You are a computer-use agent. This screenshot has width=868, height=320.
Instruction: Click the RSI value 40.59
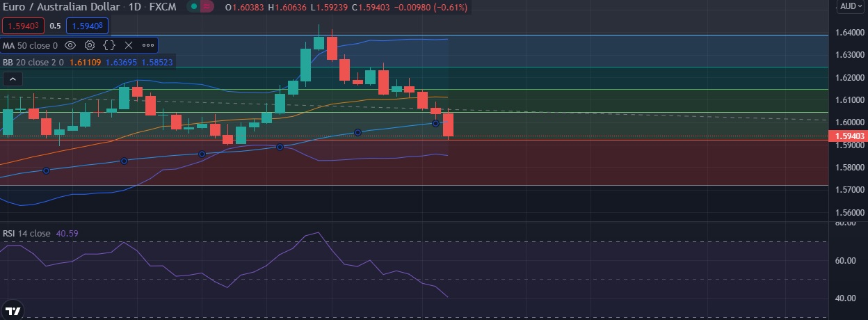[67, 233]
